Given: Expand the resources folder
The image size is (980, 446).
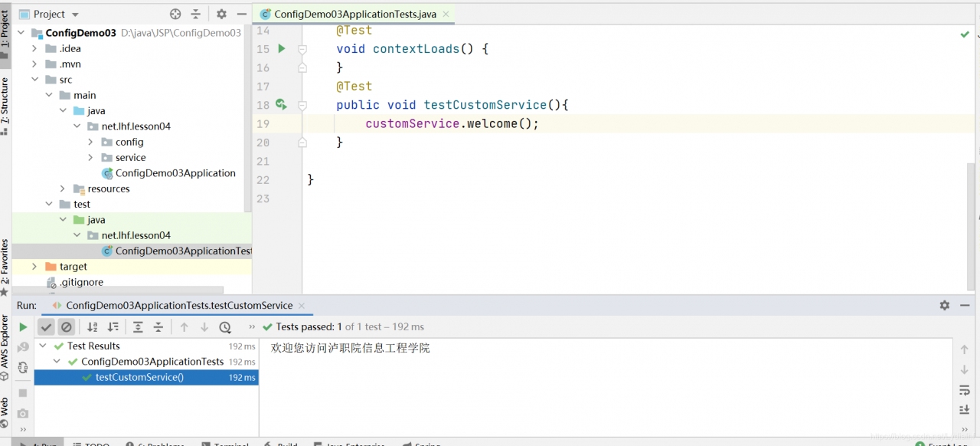Looking at the screenshot, I should click(63, 189).
